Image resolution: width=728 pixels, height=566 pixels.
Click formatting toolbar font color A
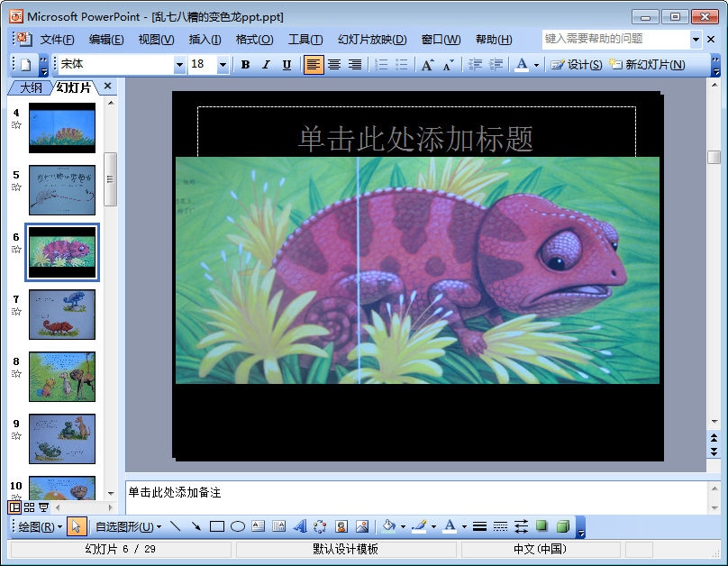(x=522, y=65)
